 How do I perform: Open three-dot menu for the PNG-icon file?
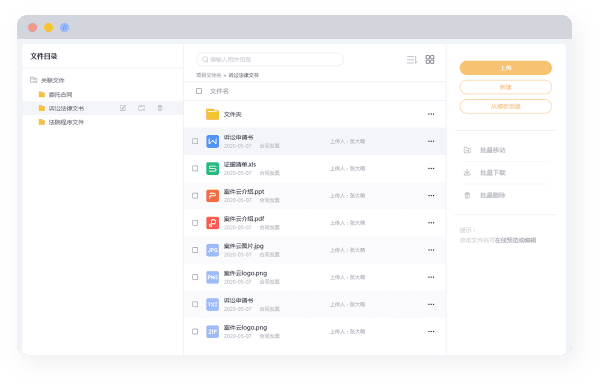click(431, 277)
